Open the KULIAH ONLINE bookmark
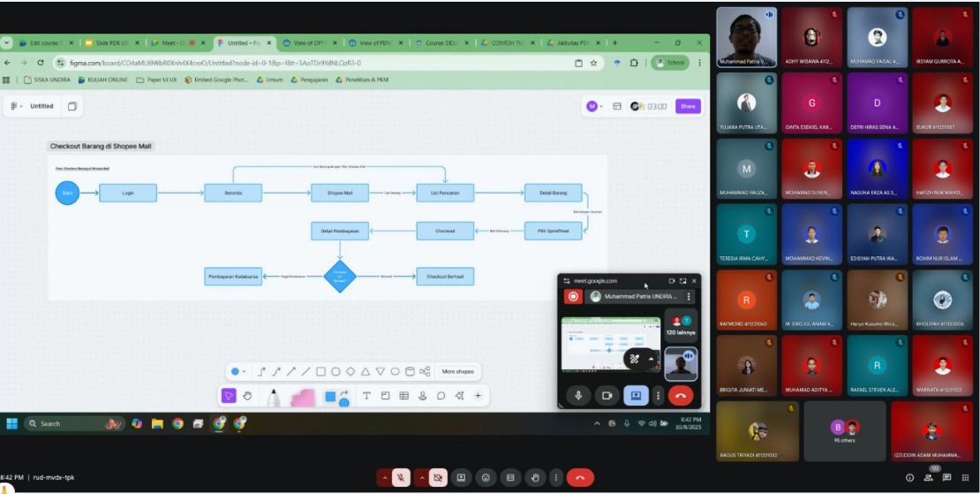The image size is (980, 494). [x=103, y=80]
